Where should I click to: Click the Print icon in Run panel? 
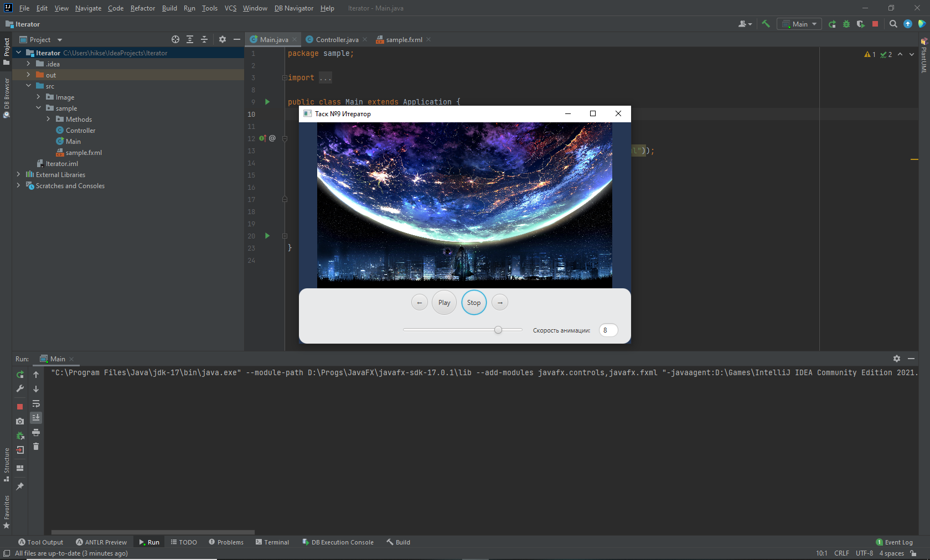coord(36,432)
